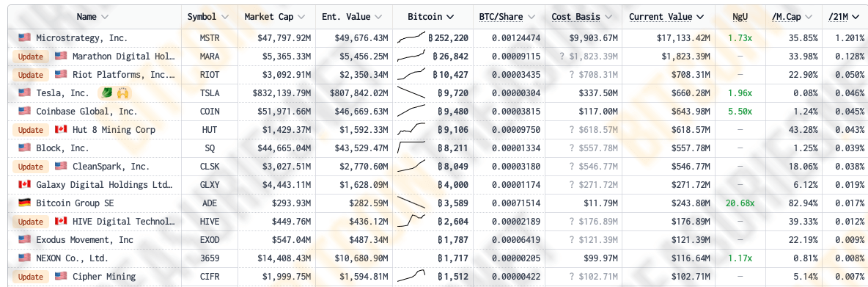Image resolution: width=868 pixels, height=287 pixels.
Task: Open the HIVE bitcoin holdings sparkline
Action: pos(411,220)
